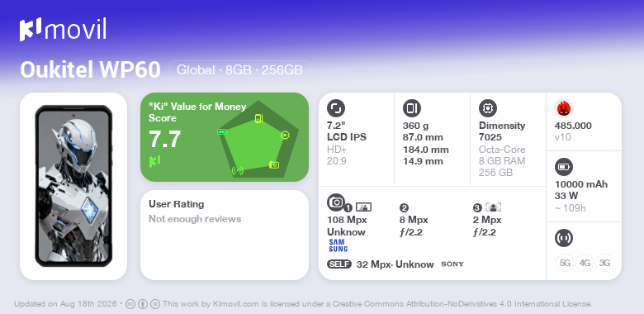Click the 4G network badge
Image resolution: width=644 pixels, height=314 pixels.
click(x=585, y=263)
